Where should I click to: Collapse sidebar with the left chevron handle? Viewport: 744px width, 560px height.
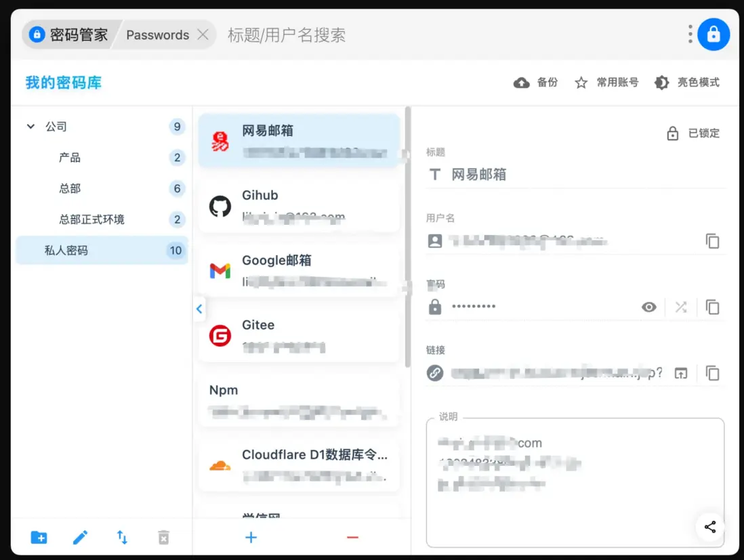[x=199, y=309]
